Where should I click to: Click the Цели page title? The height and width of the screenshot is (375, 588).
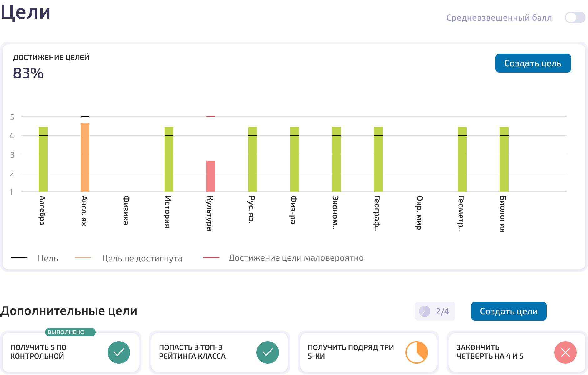pos(25,12)
